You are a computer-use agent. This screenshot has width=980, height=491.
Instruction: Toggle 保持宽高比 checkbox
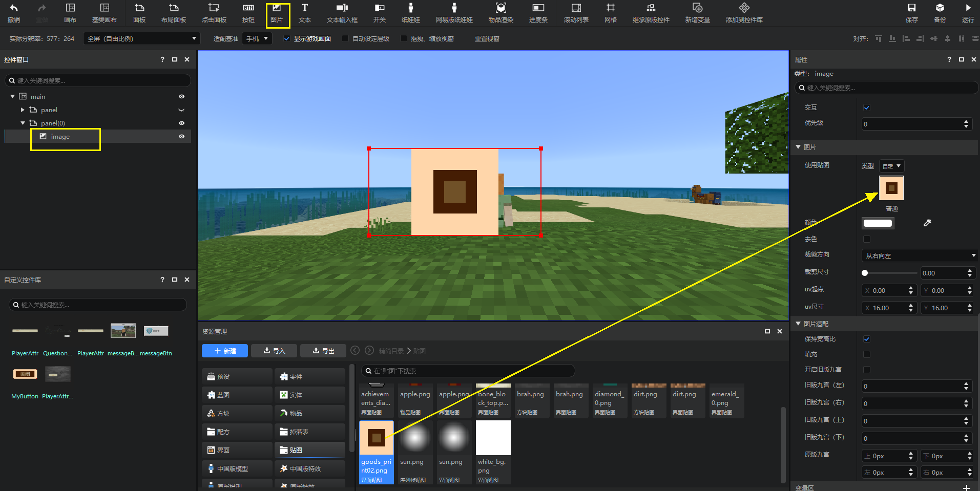click(867, 339)
